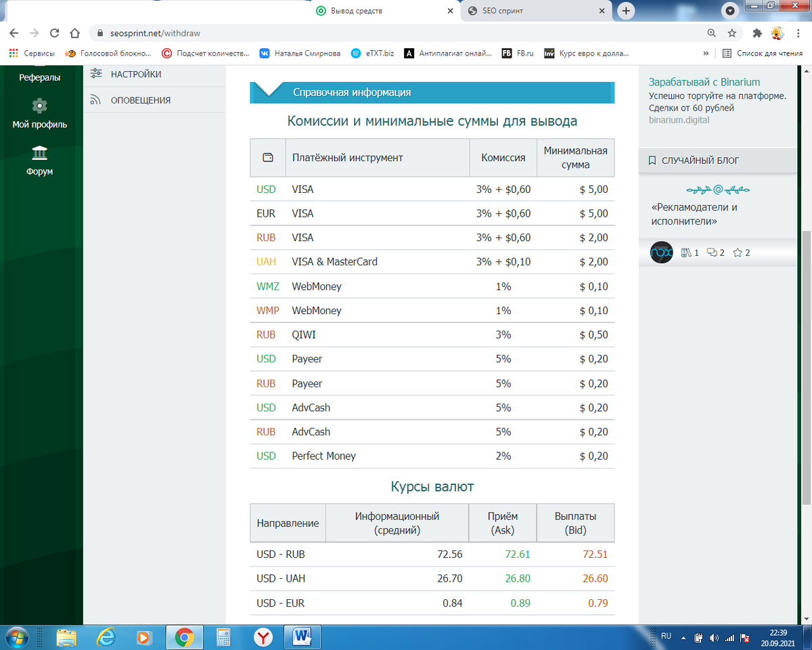The width and height of the screenshot is (812, 650).
Task: Select the Вывод средств tab
Action: 384,11
